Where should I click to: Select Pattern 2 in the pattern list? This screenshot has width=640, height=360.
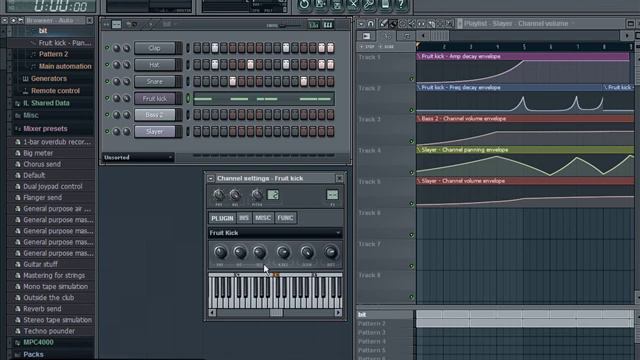386,324
